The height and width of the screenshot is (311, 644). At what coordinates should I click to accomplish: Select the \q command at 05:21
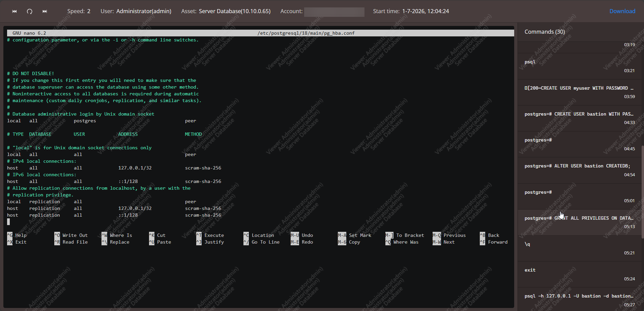tap(579, 247)
